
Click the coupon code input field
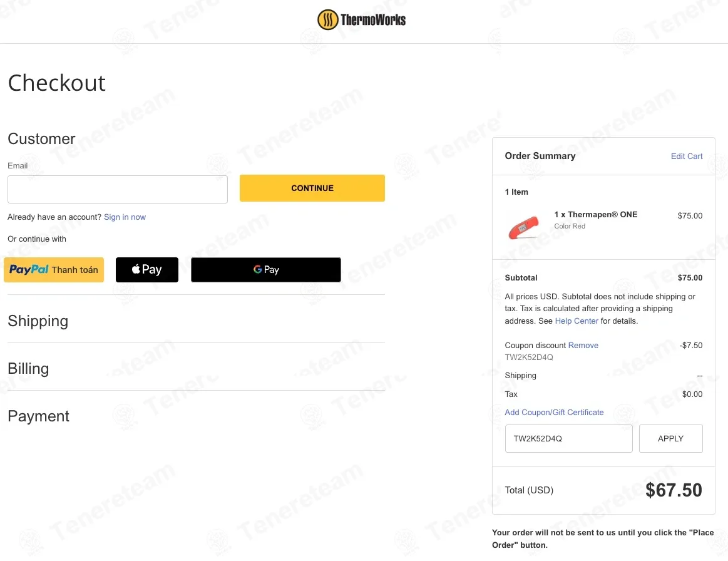tap(569, 438)
